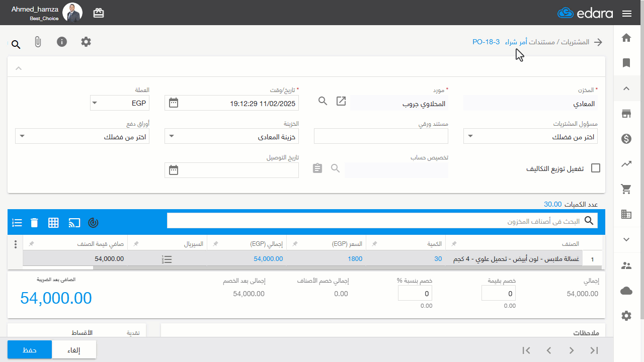Image resolution: width=644 pixels, height=362 pixels.
Task: Go to the Home sidebar icon
Action: click(626, 38)
